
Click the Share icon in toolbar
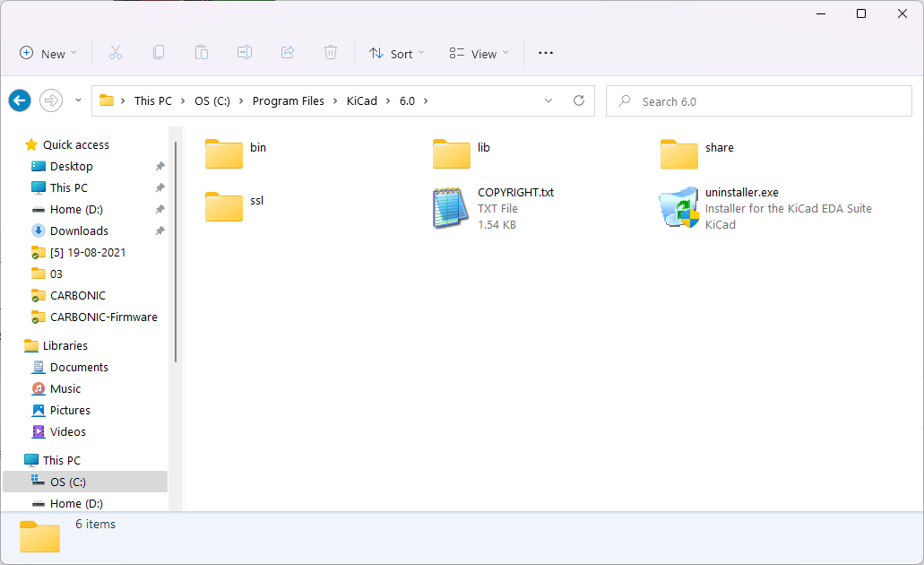pyautogui.click(x=288, y=53)
